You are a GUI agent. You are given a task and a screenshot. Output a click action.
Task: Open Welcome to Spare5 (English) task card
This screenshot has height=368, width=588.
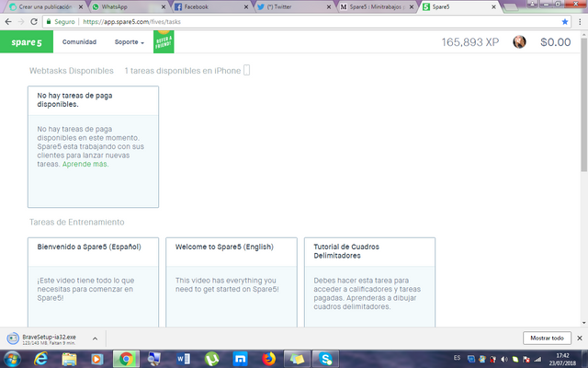[232, 282]
